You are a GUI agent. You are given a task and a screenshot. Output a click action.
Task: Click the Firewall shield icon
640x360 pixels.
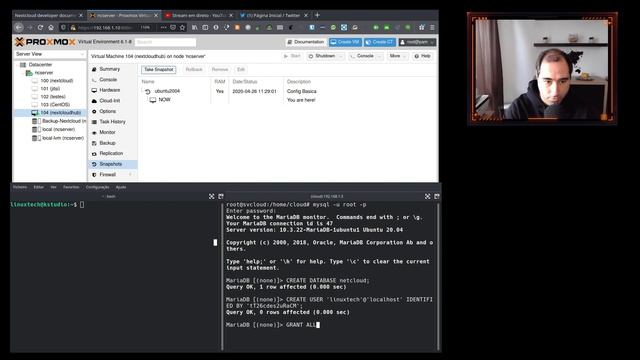coord(94,175)
